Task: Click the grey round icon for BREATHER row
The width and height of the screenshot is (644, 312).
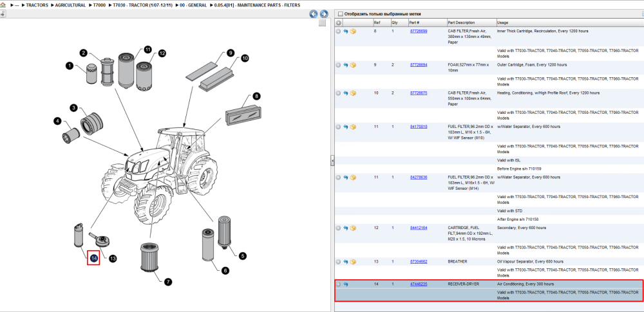Action: click(338, 262)
